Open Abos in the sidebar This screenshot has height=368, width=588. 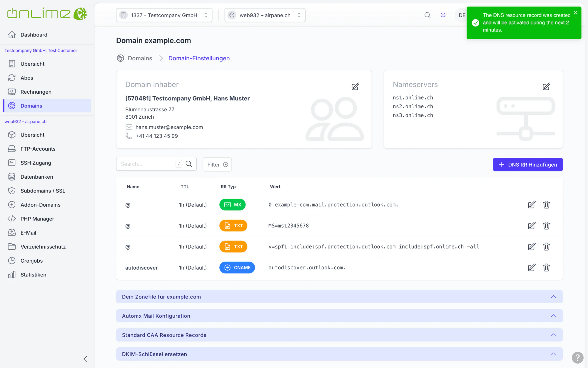47,78
